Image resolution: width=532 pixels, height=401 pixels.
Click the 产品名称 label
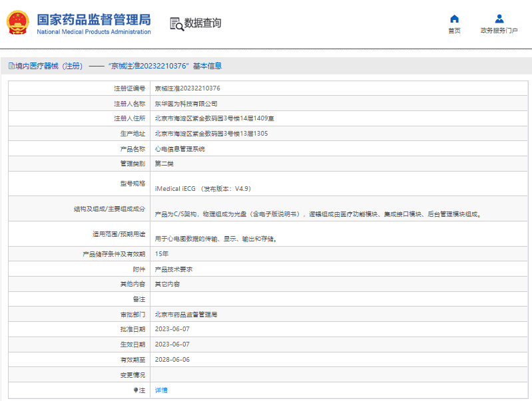click(133, 149)
